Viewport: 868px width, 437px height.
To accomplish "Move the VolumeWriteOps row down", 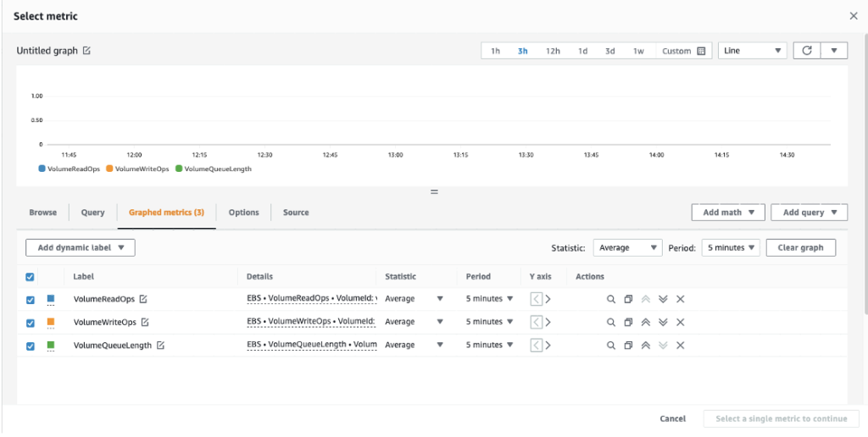I will pos(663,322).
